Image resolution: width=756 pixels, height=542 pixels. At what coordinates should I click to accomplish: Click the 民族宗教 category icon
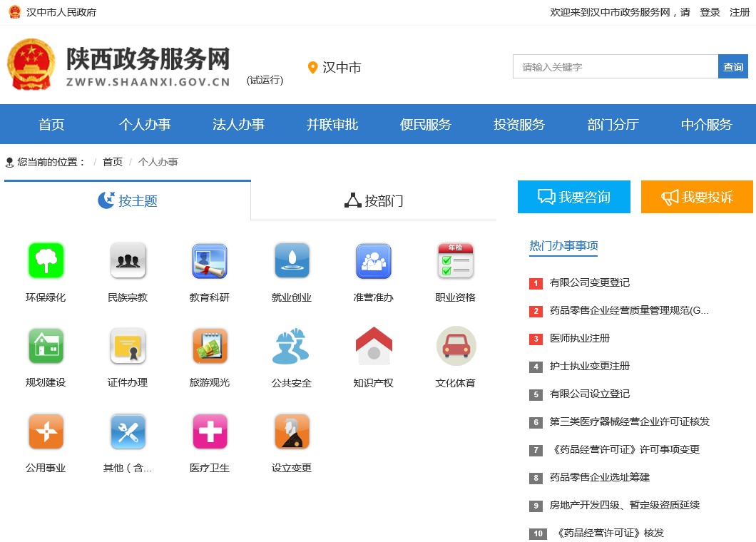click(x=128, y=260)
